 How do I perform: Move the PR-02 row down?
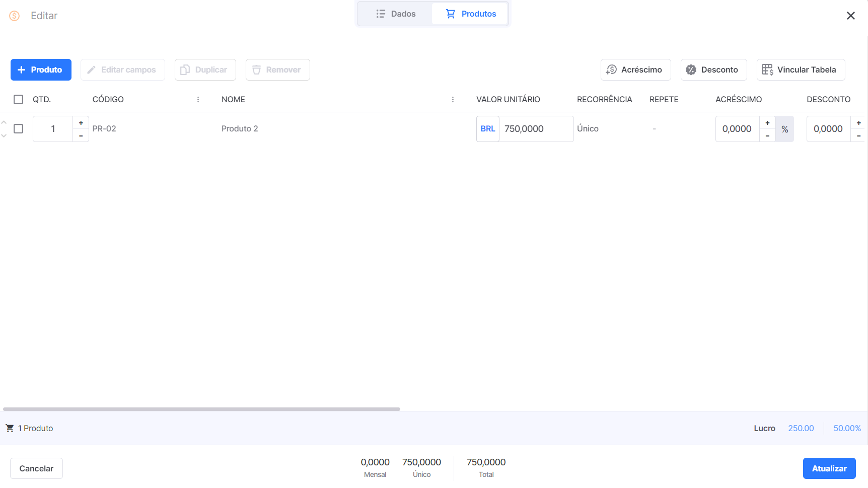[x=4, y=135]
